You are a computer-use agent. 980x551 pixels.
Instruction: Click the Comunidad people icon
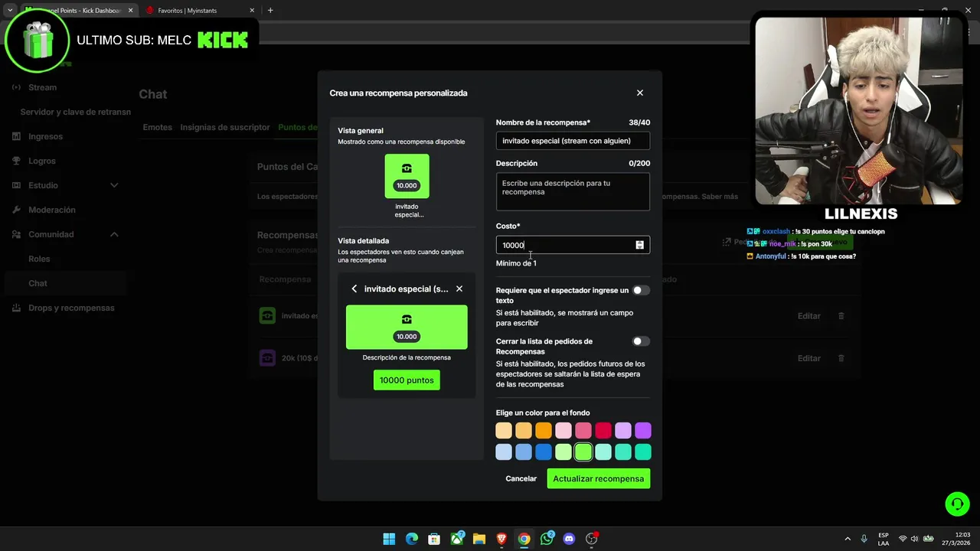16,234
